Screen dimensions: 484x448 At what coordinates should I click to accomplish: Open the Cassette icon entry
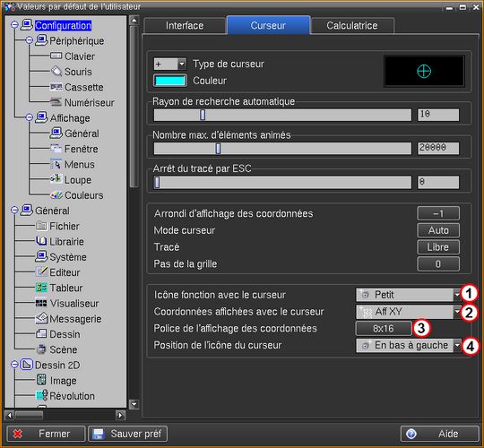(56, 87)
